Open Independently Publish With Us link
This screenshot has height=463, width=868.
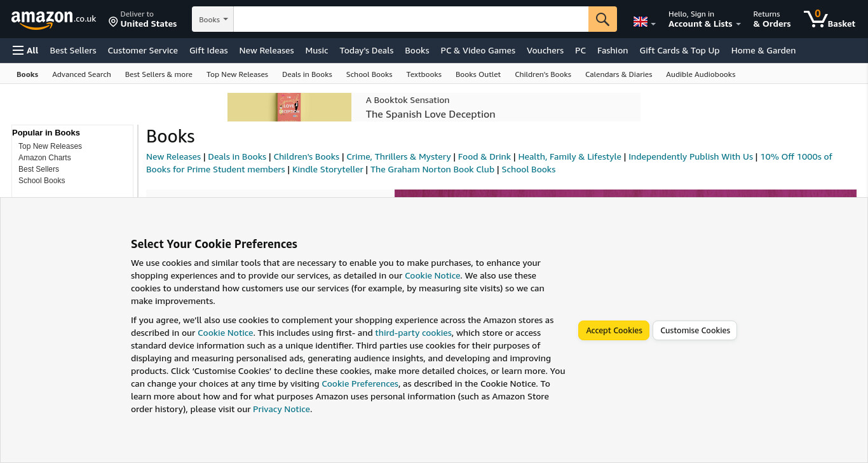click(x=691, y=156)
